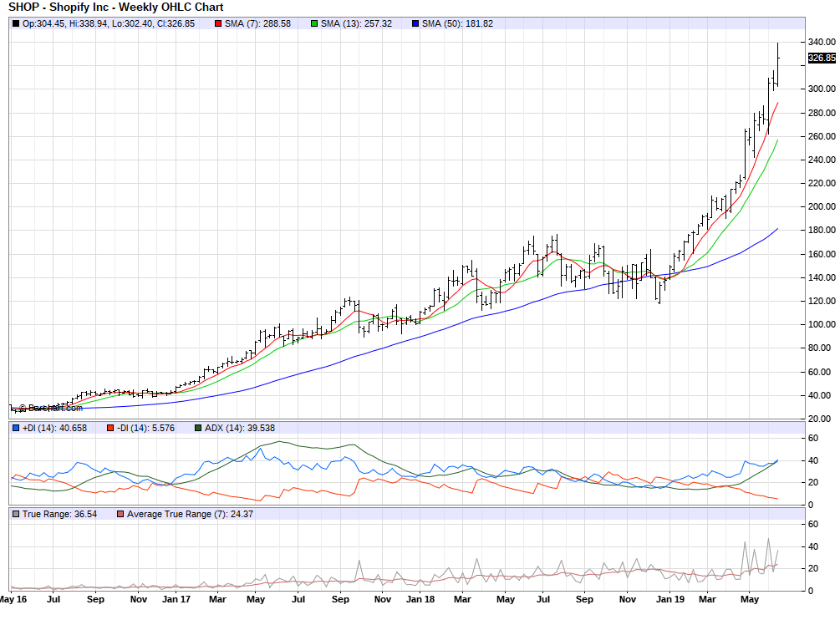Click the True Range: 36.54 label
Viewport: 840px width, 625px height.
point(59,514)
